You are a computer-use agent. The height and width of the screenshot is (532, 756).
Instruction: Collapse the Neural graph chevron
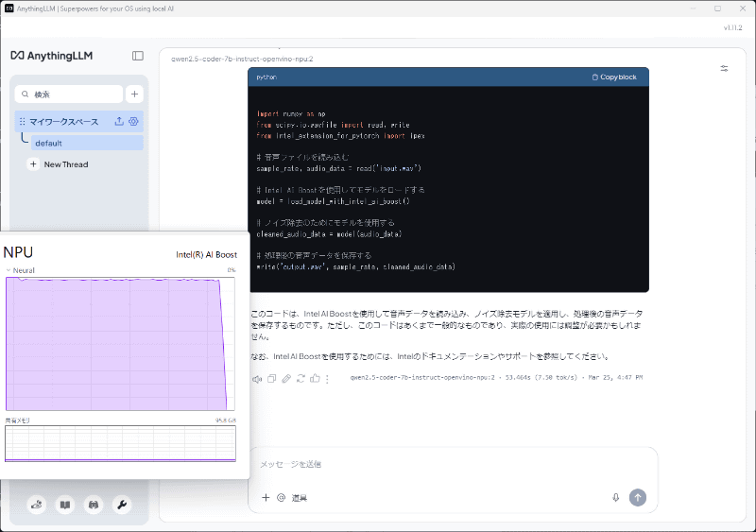tap(9, 270)
